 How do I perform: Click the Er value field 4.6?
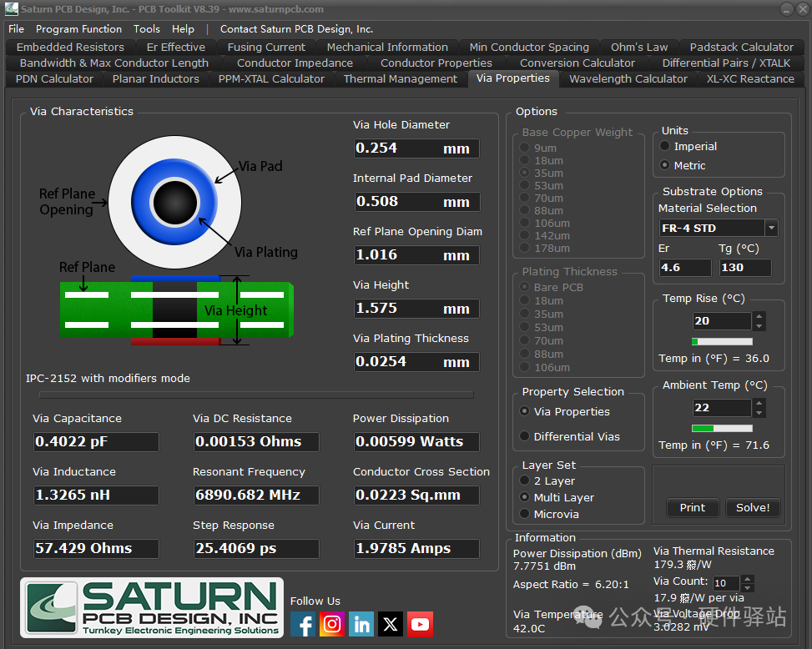685,268
